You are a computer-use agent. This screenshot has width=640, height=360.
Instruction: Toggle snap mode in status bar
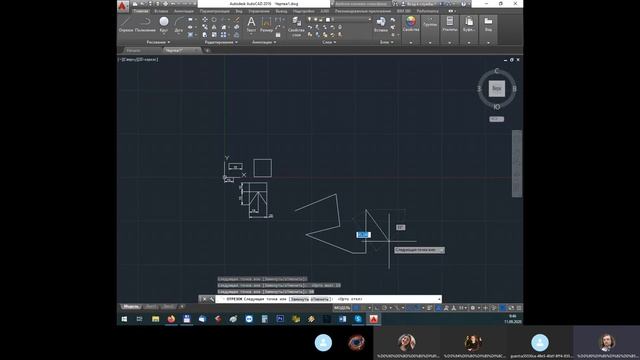point(363,308)
